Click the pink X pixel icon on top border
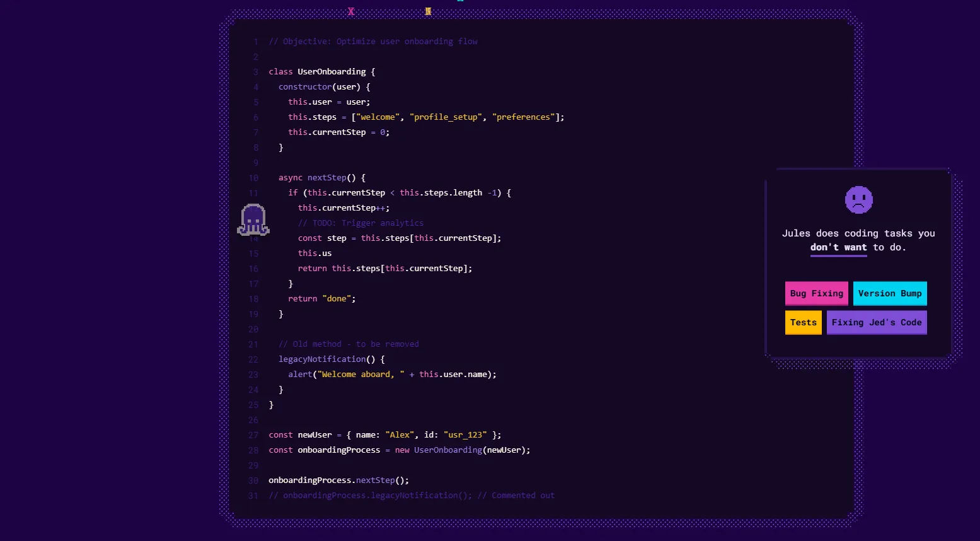 coord(351,11)
